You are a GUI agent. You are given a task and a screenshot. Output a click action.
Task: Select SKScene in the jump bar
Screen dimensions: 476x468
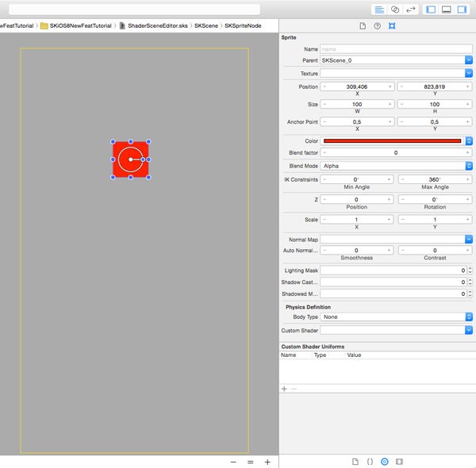click(x=206, y=26)
